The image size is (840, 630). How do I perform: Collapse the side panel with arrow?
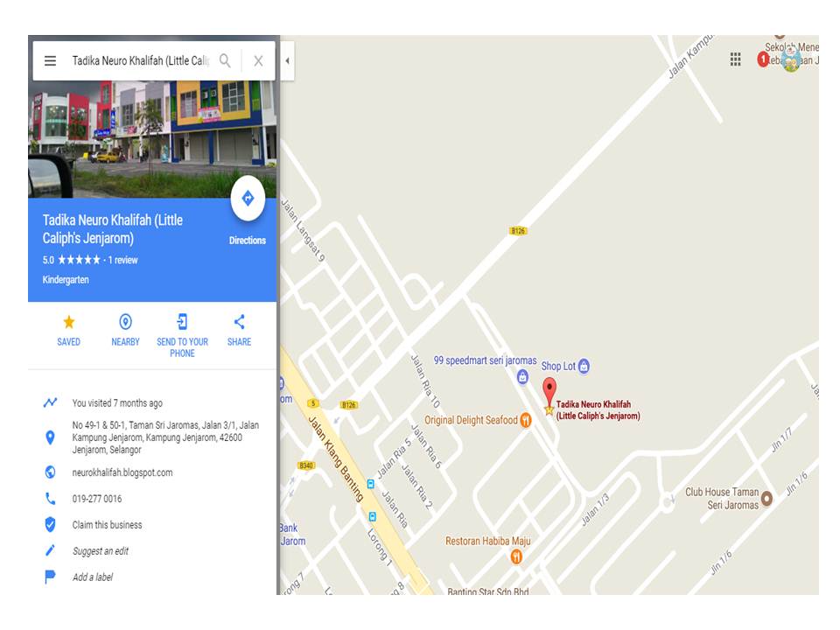click(287, 60)
